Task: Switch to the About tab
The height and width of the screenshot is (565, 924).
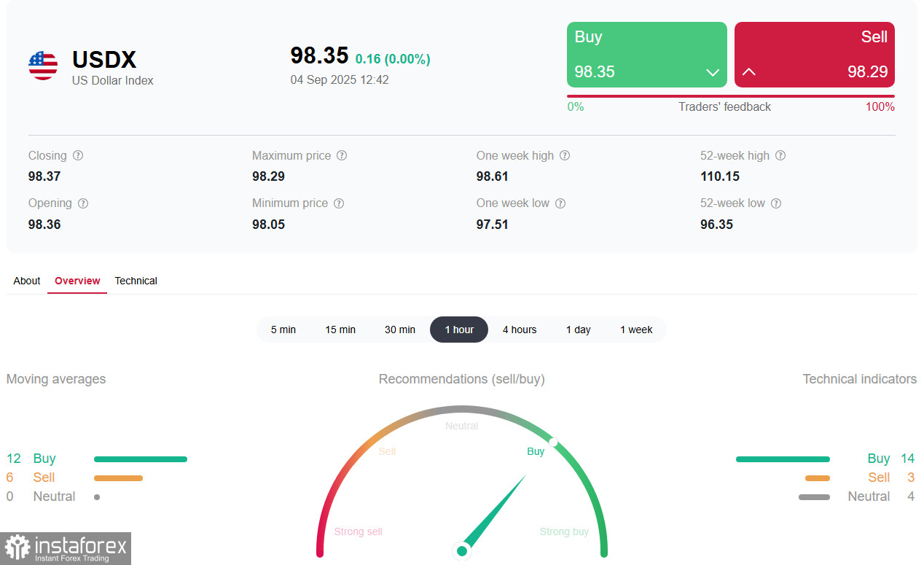Action: pos(27,281)
